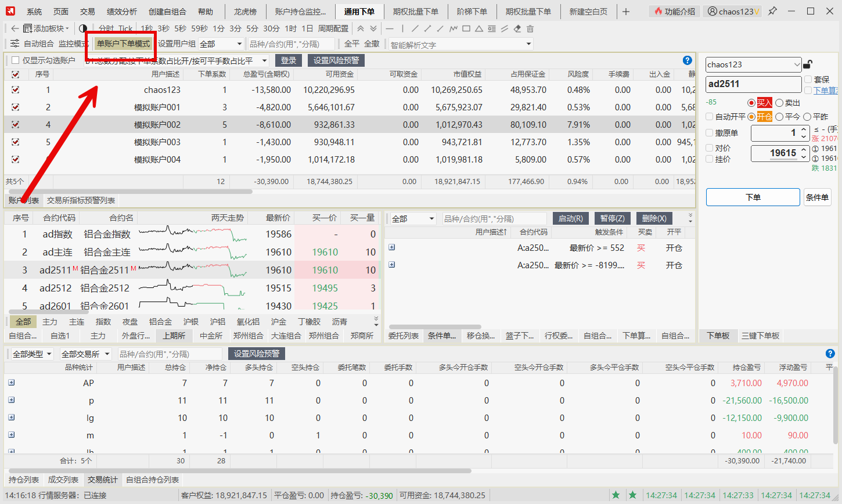Click the blue help icon in account panel
The width and height of the screenshot is (842, 504).
coord(688,60)
